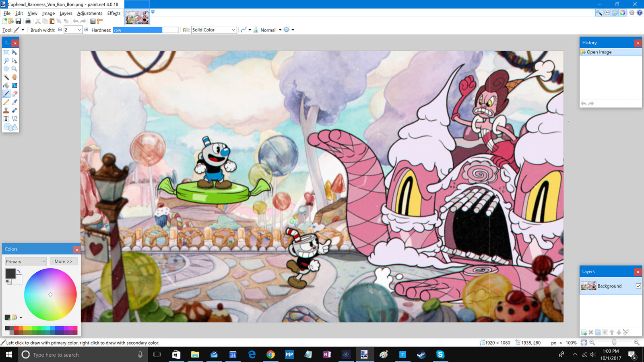Select the Paint Bucket tool

point(6,85)
